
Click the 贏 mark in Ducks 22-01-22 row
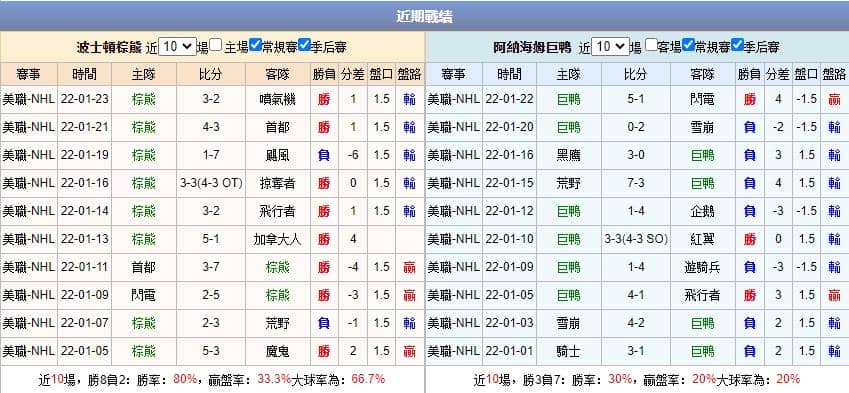pyautogui.click(x=834, y=99)
